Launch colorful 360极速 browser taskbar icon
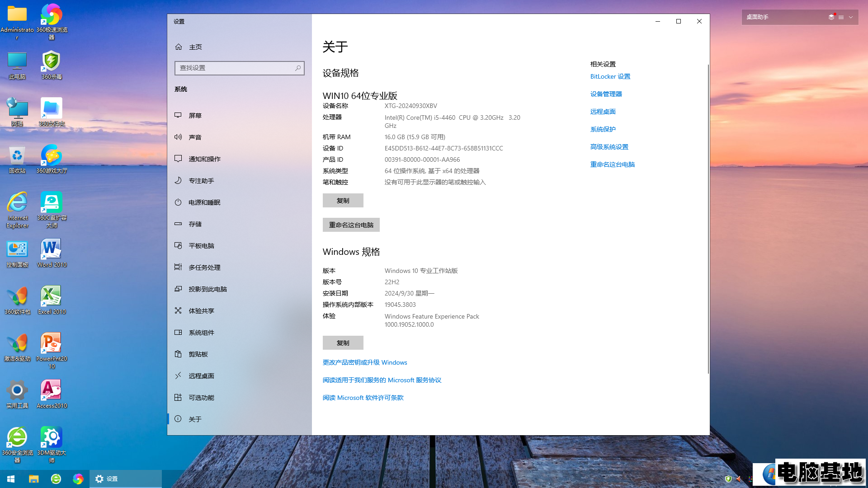This screenshot has height=488, width=868. click(x=78, y=479)
